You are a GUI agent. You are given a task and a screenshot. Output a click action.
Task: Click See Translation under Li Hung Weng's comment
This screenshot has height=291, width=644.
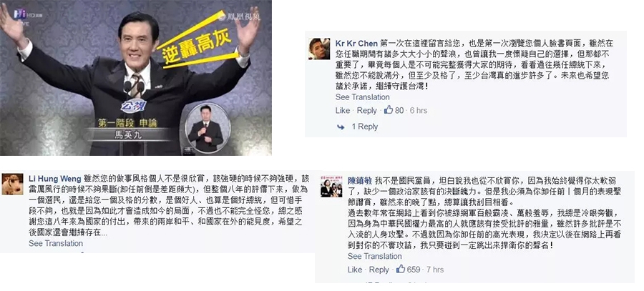tap(55, 243)
